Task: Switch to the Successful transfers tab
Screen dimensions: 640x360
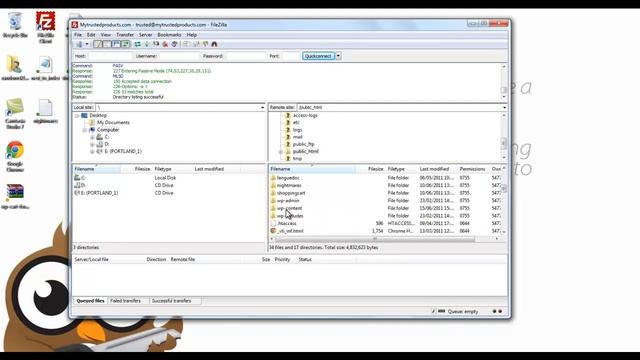Action: click(171, 301)
